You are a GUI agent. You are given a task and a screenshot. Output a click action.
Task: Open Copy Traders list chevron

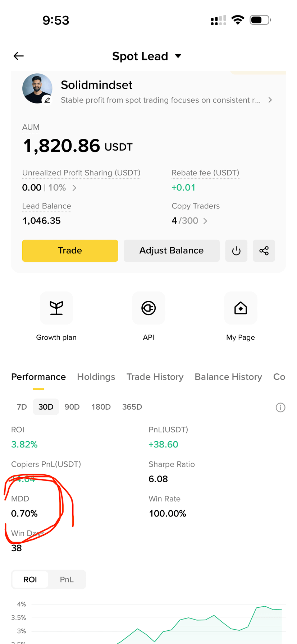click(x=205, y=221)
